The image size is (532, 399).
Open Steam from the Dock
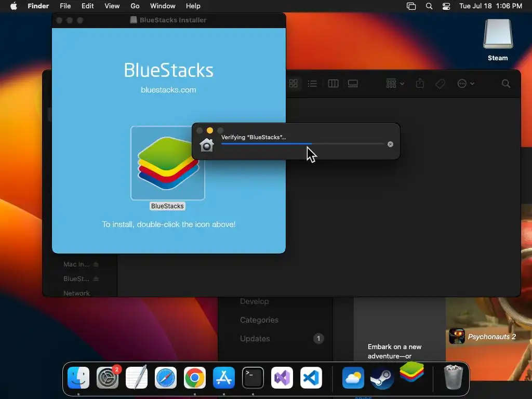pos(382,378)
